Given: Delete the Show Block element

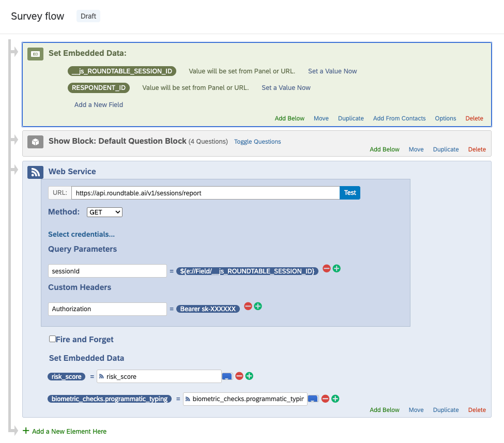Looking at the screenshot, I should click(477, 149).
